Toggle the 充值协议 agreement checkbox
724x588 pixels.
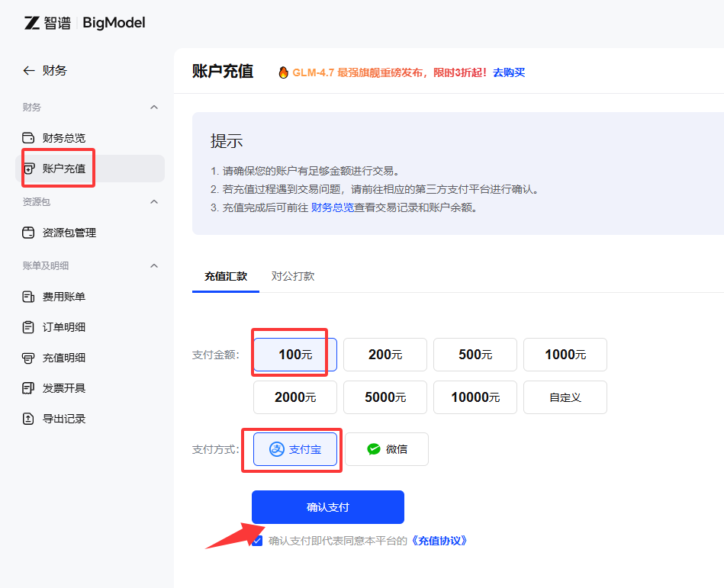coord(257,541)
